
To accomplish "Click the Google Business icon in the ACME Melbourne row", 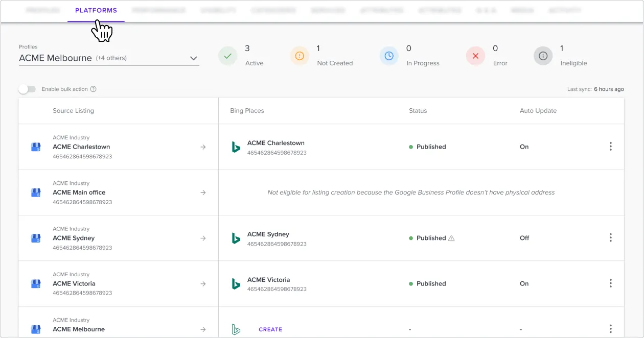I will (x=36, y=329).
